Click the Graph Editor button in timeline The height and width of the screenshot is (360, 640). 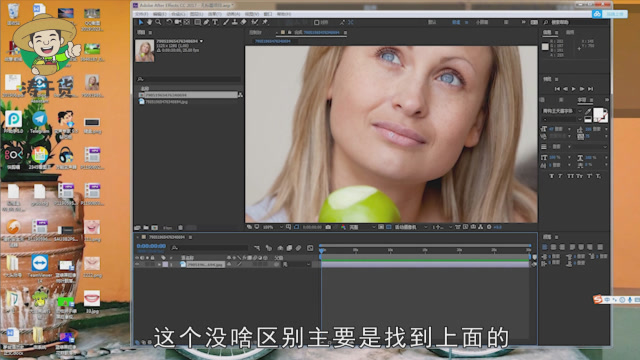point(310,248)
